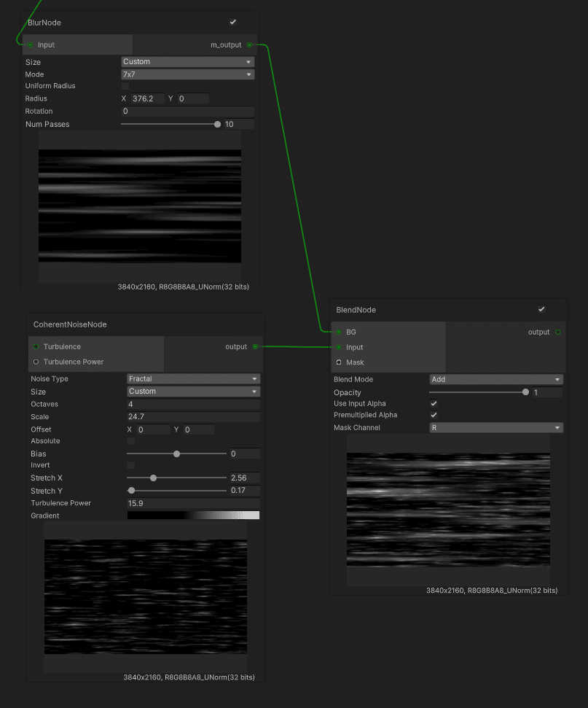Screen dimensions: 588x708
Task: Click the CoherentNoiseNode preview image
Action: tap(146, 596)
